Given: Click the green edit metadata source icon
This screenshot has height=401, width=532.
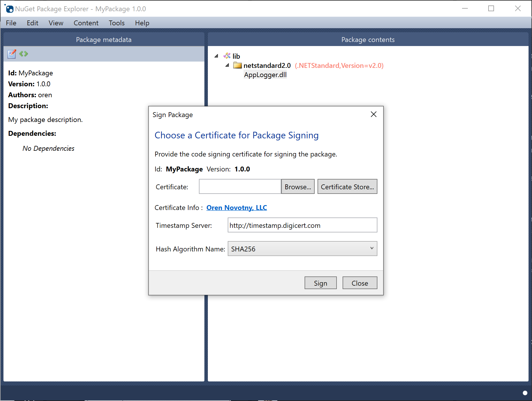Looking at the screenshot, I should click(24, 54).
